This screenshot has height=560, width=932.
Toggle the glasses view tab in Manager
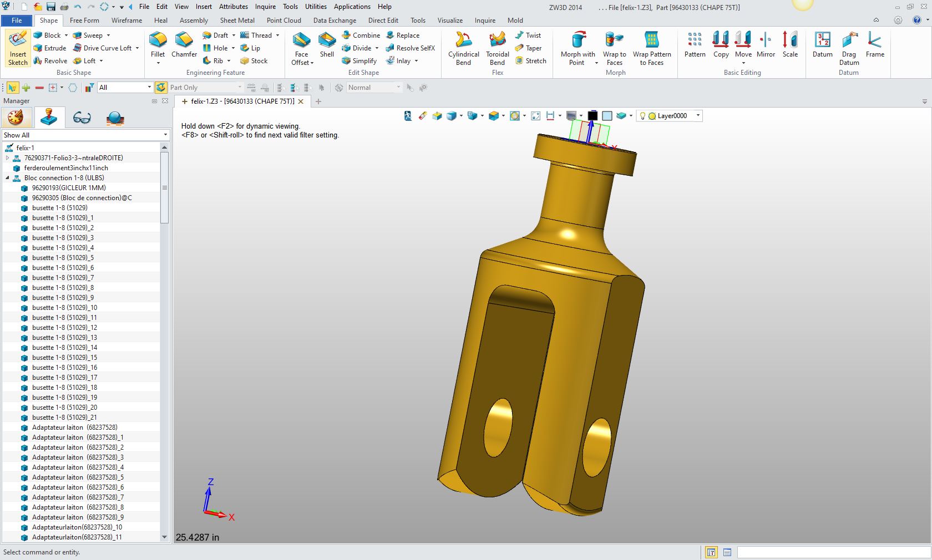(82, 118)
